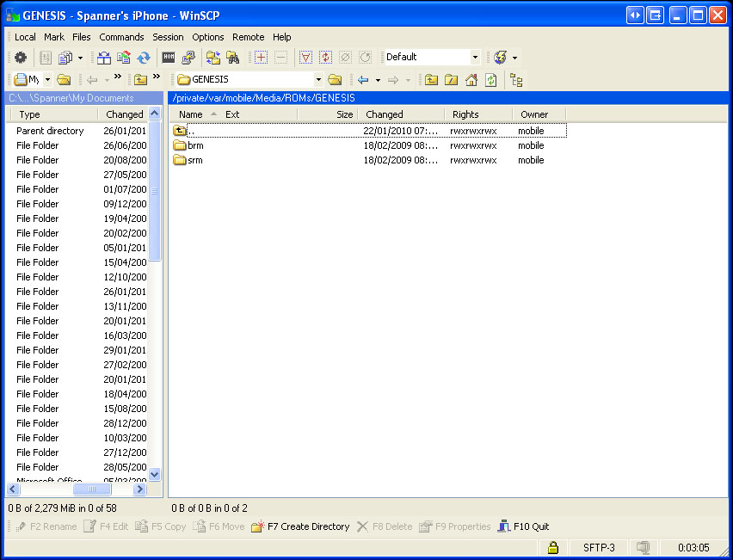733x560 pixels.
Task: Open the Options menu
Action: coord(208,37)
